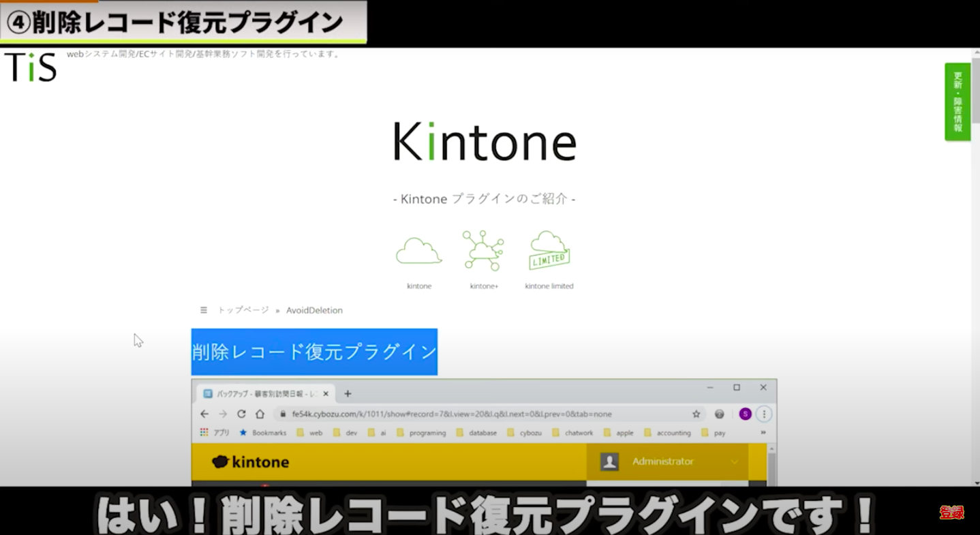Click the kintone logo in yellow header
The width and height of the screenshot is (980, 535).
point(251,461)
